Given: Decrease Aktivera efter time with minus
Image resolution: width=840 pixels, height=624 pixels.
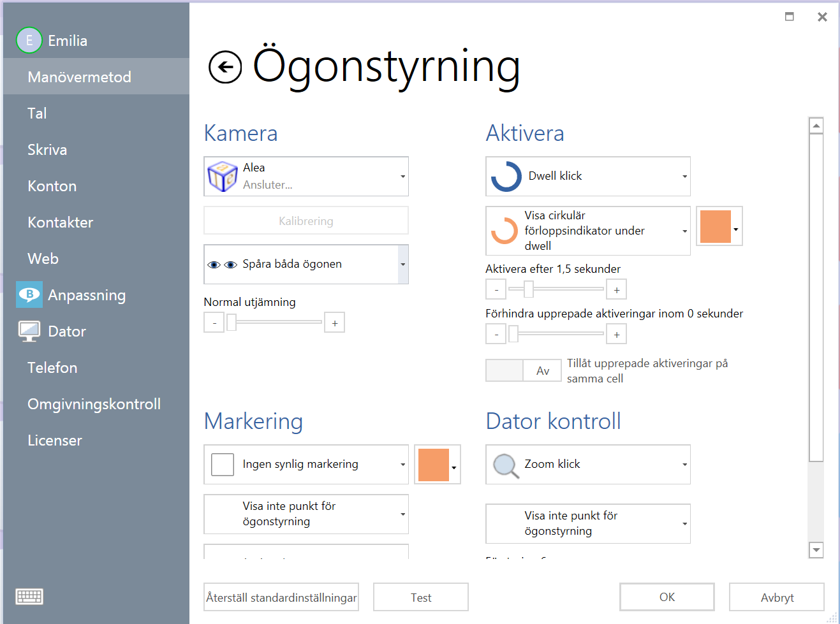Looking at the screenshot, I should 496,289.
